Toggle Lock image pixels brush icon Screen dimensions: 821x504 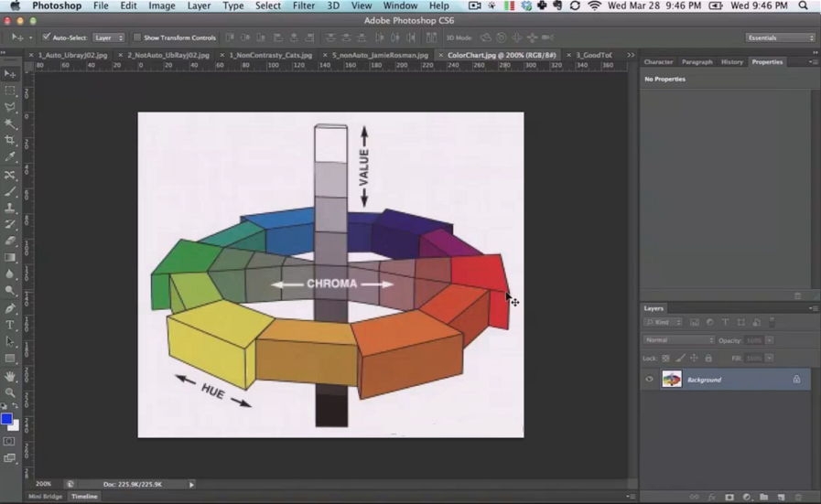tap(680, 359)
